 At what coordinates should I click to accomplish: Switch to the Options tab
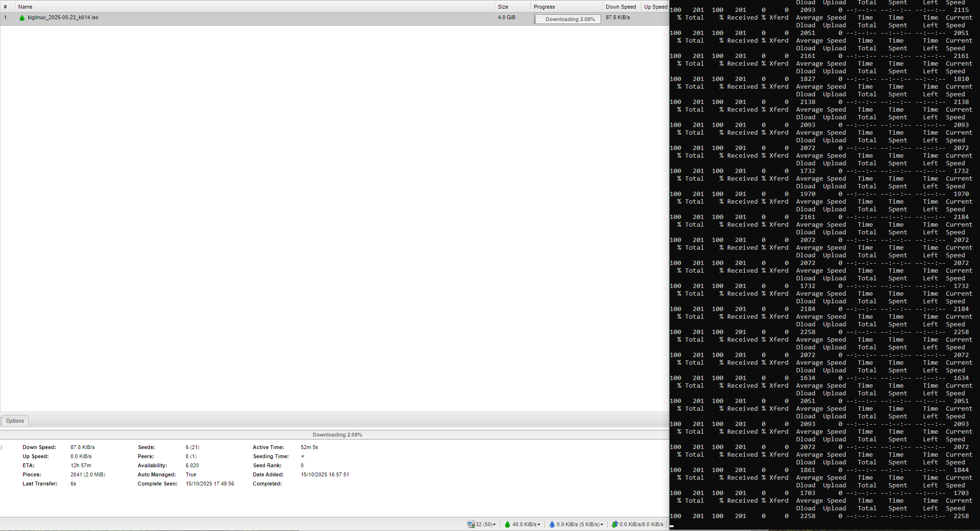15,421
